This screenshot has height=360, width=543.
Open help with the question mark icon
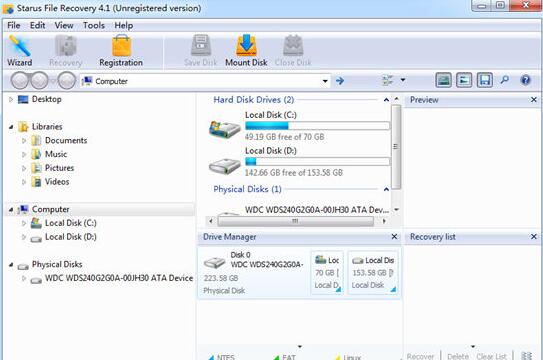tap(525, 80)
